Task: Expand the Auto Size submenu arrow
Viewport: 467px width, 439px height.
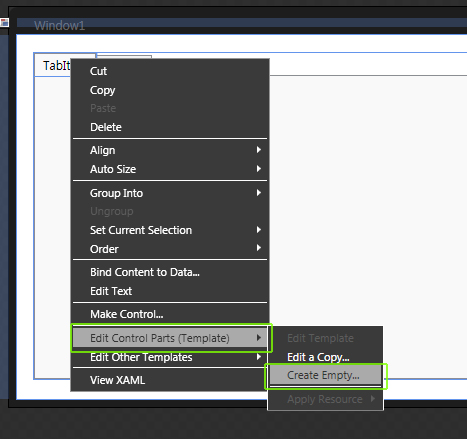Action: pyautogui.click(x=259, y=169)
